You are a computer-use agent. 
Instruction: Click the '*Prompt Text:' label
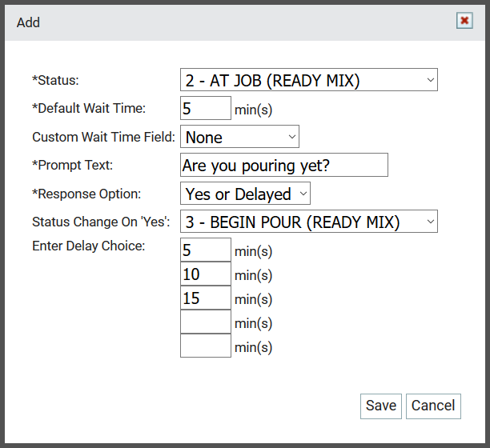pyautogui.click(x=72, y=165)
